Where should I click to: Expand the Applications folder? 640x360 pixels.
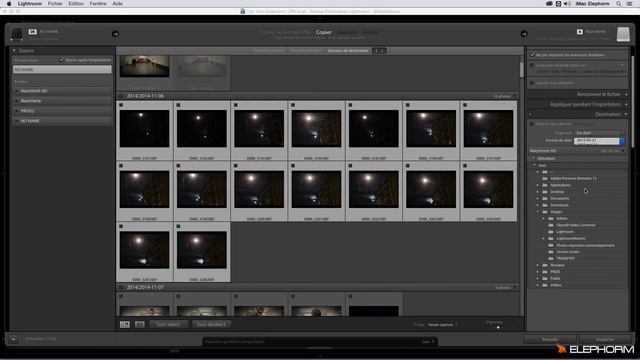538,185
